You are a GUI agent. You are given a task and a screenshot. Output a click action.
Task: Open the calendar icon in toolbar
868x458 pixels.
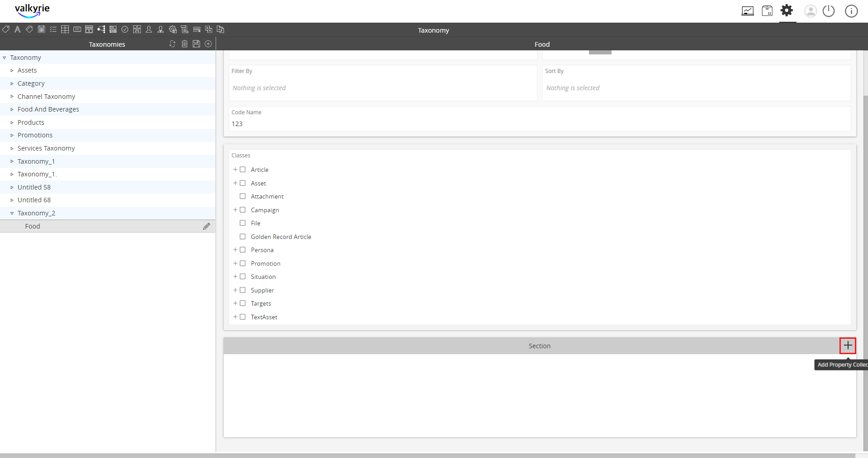click(x=41, y=29)
